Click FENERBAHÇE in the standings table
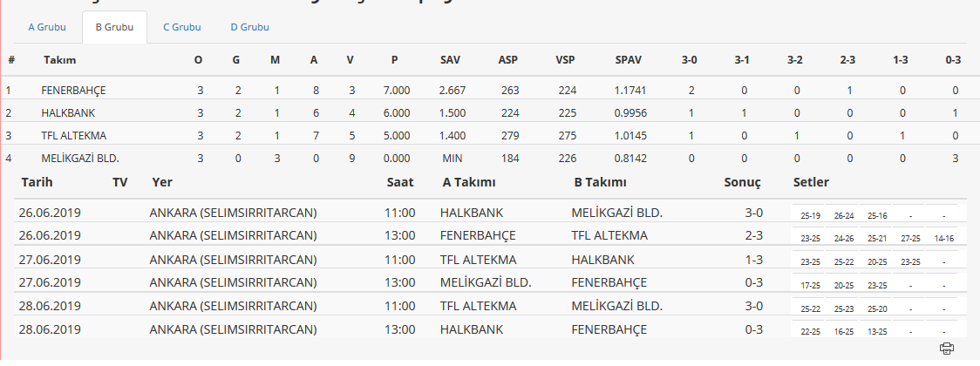Viewport: 980px width, 366px height. (x=74, y=91)
